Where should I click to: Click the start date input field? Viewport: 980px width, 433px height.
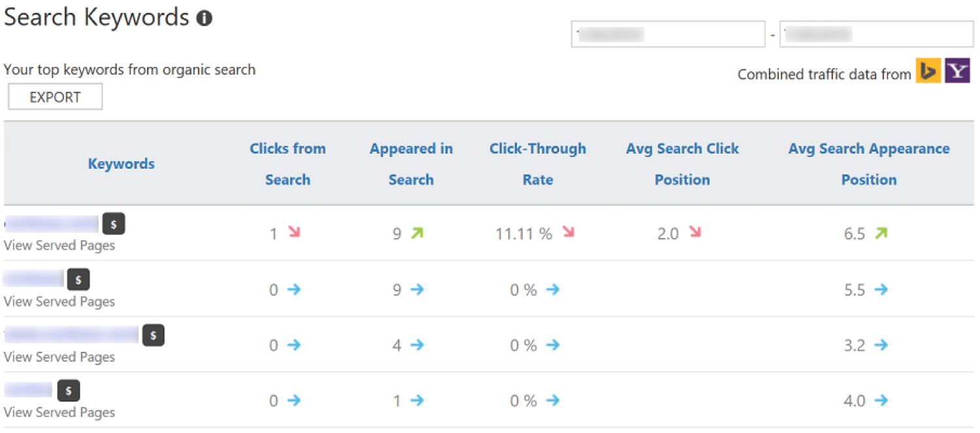tap(668, 33)
